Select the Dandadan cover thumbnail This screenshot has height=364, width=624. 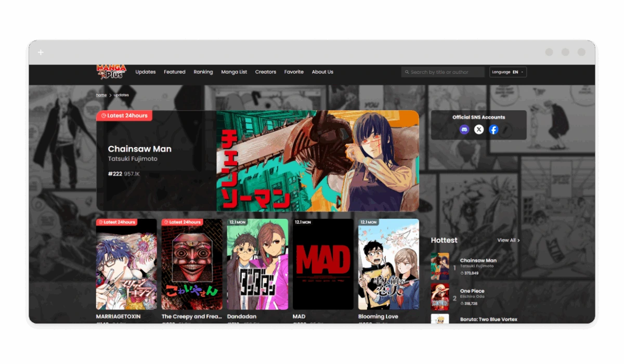click(257, 264)
